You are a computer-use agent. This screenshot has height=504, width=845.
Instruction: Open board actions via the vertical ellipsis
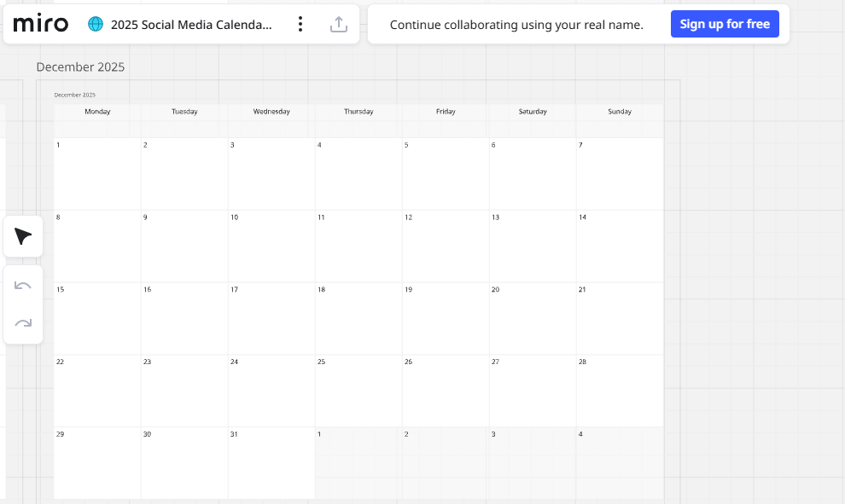pyautogui.click(x=300, y=24)
